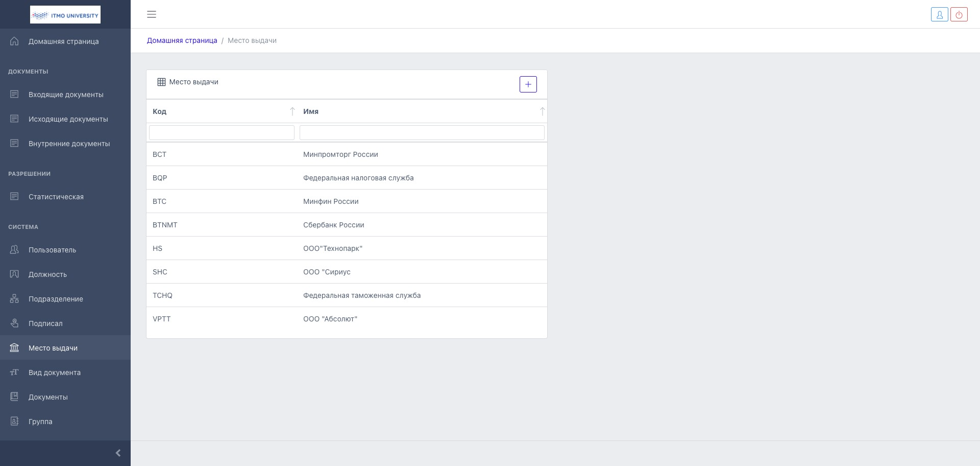
Task: Open Входящие документы menu item
Action: click(x=66, y=95)
